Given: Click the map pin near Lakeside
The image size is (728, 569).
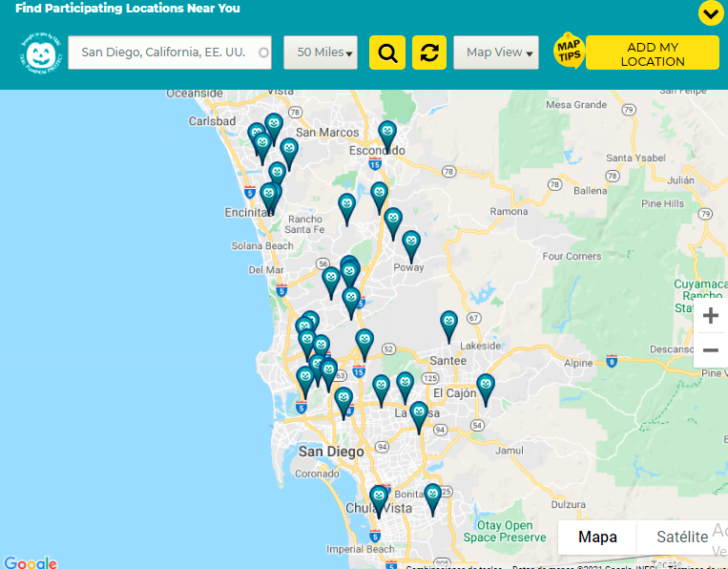Looking at the screenshot, I should tap(448, 323).
